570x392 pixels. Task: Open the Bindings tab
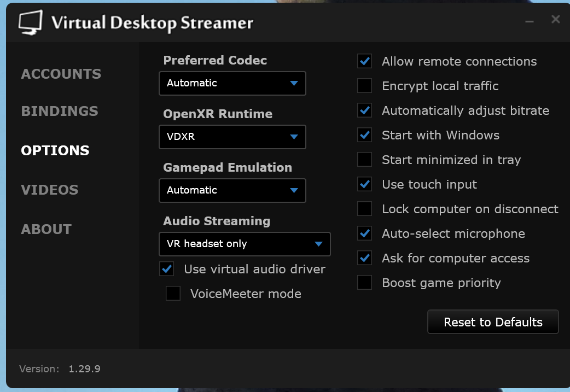click(60, 111)
